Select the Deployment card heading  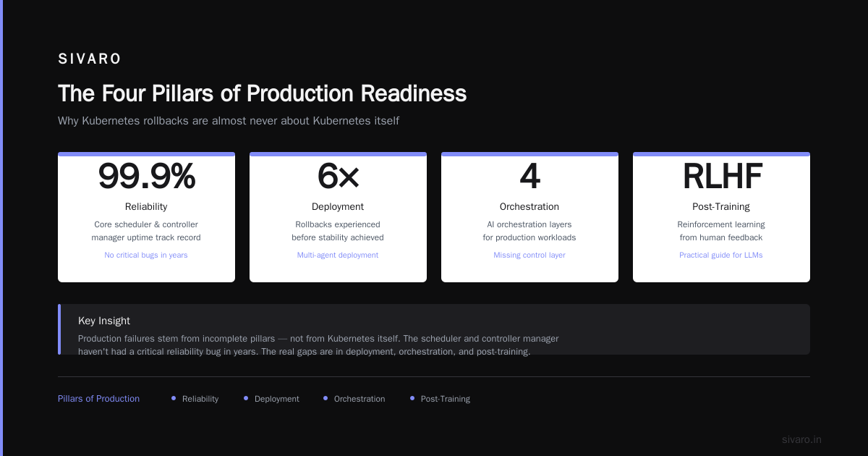point(338,206)
